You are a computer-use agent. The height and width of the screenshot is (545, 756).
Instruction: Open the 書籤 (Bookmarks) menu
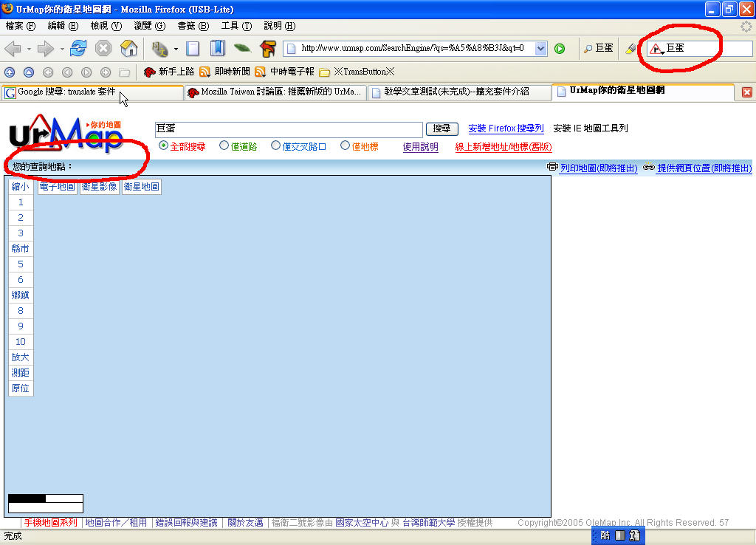tap(193, 26)
